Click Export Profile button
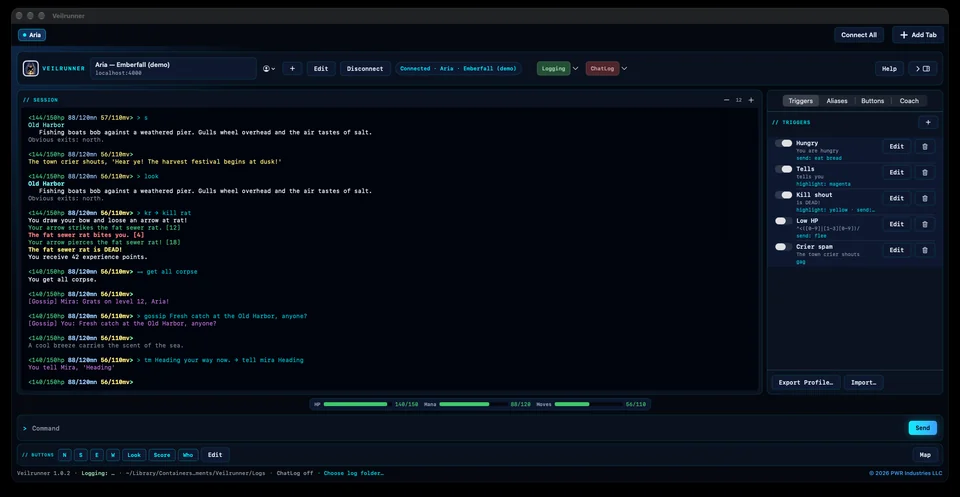Screen dimensions: 960x497 pos(806,383)
